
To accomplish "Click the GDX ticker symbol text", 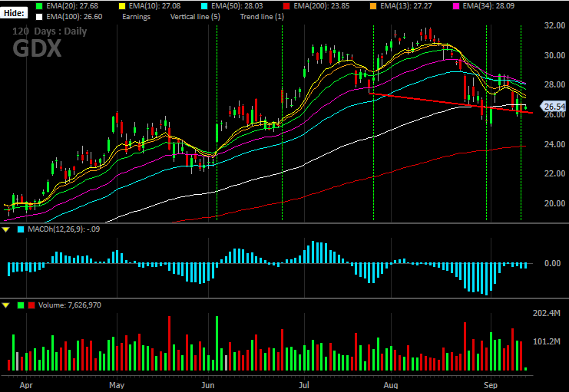I will coord(37,48).
